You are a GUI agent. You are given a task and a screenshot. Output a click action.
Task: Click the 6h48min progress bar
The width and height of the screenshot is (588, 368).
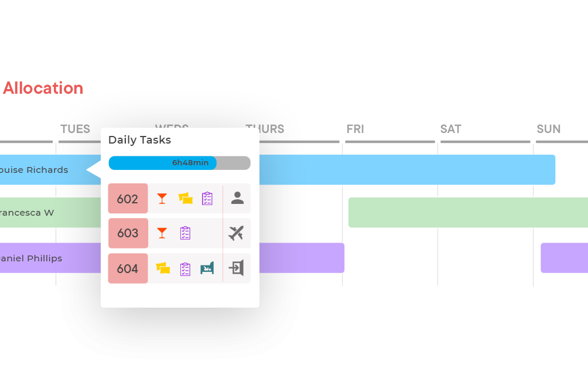(180, 163)
